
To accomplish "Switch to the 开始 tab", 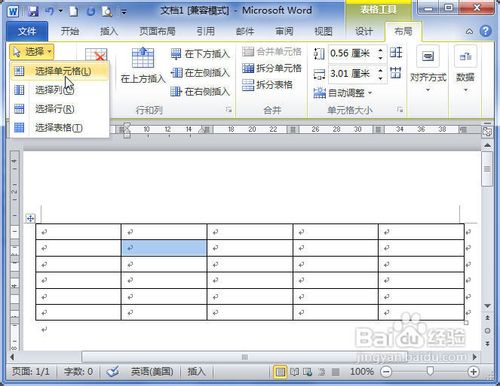I will pos(70,31).
